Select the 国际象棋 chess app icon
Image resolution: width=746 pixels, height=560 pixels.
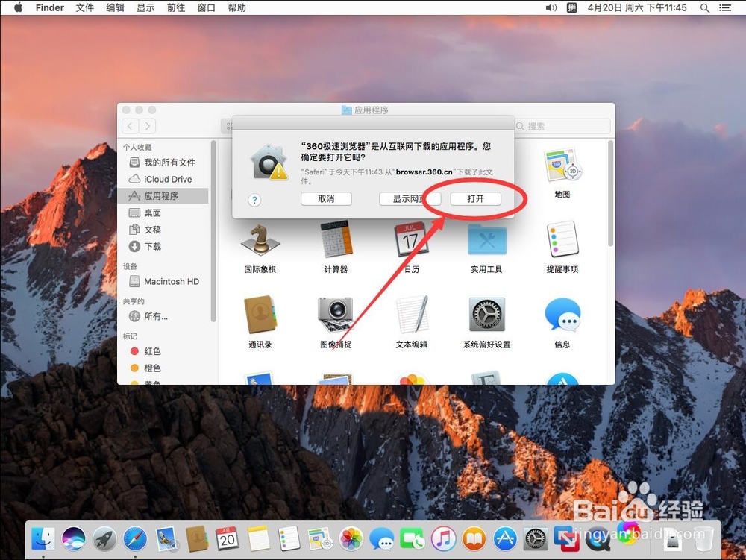click(260, 239)
